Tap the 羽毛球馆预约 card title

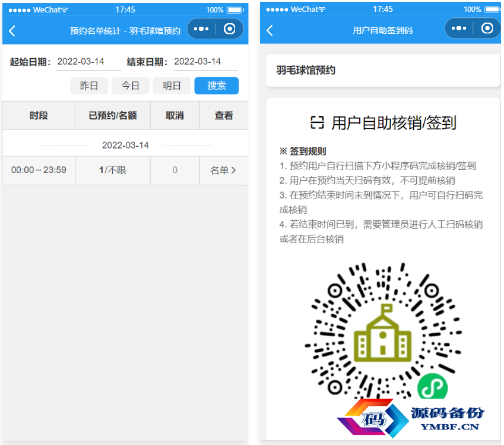click(x=306, y=70)
